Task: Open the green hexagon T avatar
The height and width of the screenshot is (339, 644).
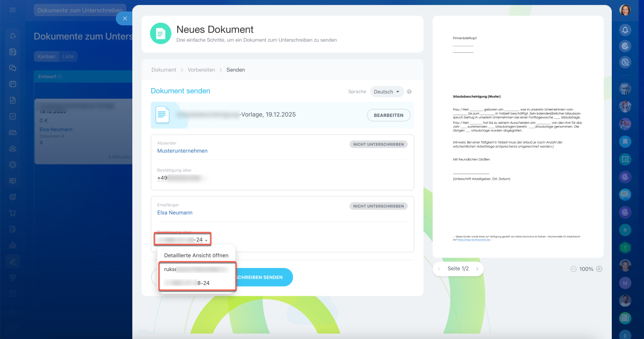Action: point(625,247)
